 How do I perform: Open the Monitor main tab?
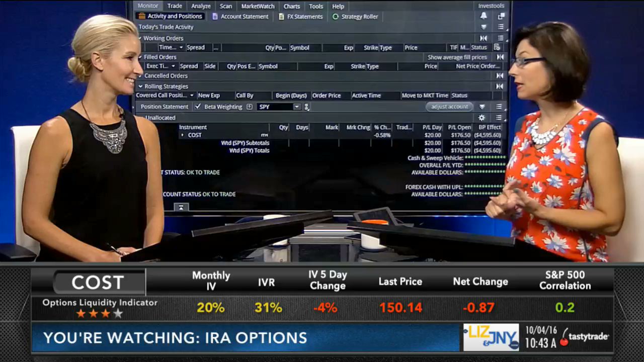[x=148, y=6]
